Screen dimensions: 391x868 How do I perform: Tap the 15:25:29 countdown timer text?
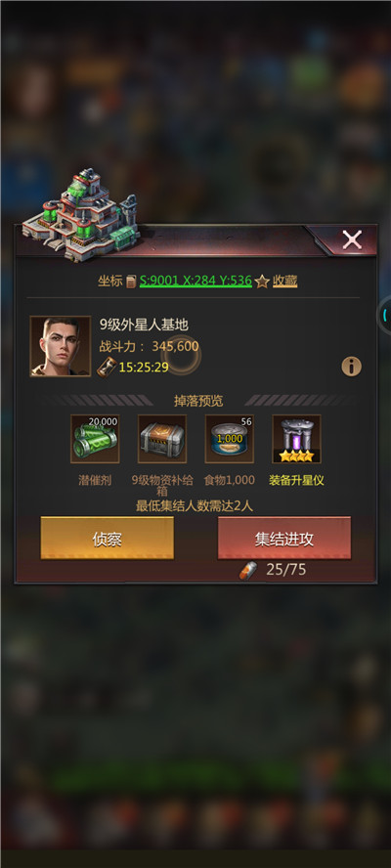coord(144,367)
